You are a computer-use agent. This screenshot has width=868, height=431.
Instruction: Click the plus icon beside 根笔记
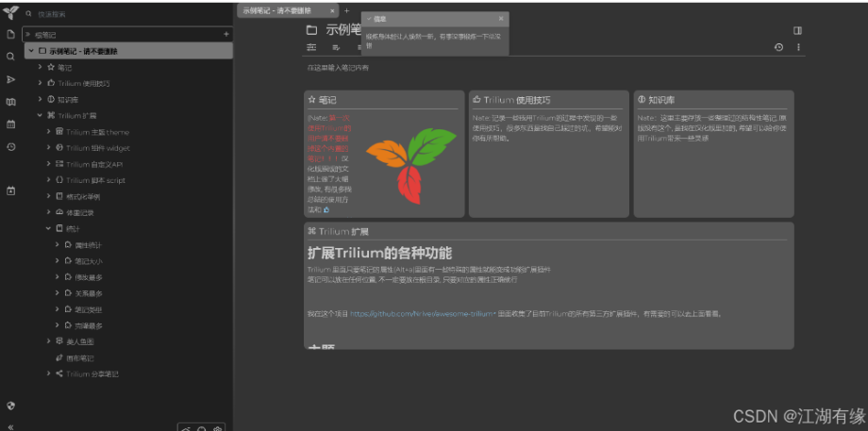click(225, 34)
